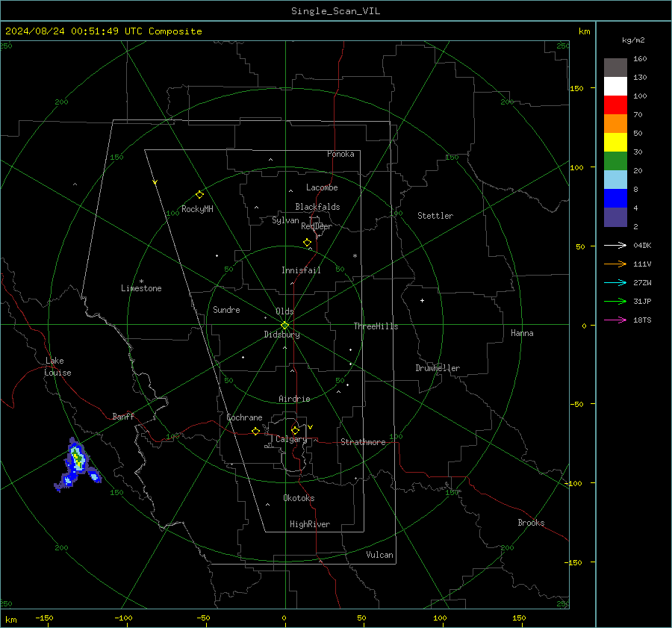Click the Lacombe town label
Image resolution: width=672 pixels, height=628 pixels.
[322, 187]
